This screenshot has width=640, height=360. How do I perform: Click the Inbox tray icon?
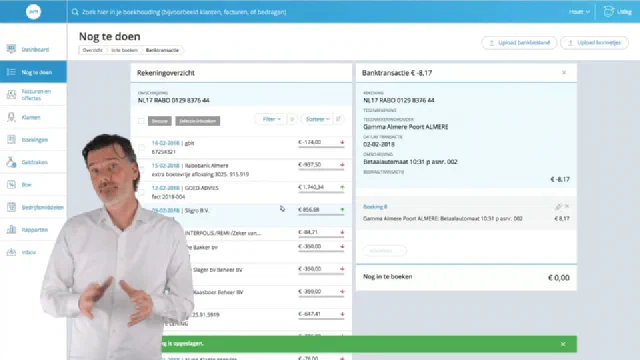point(11,252)
